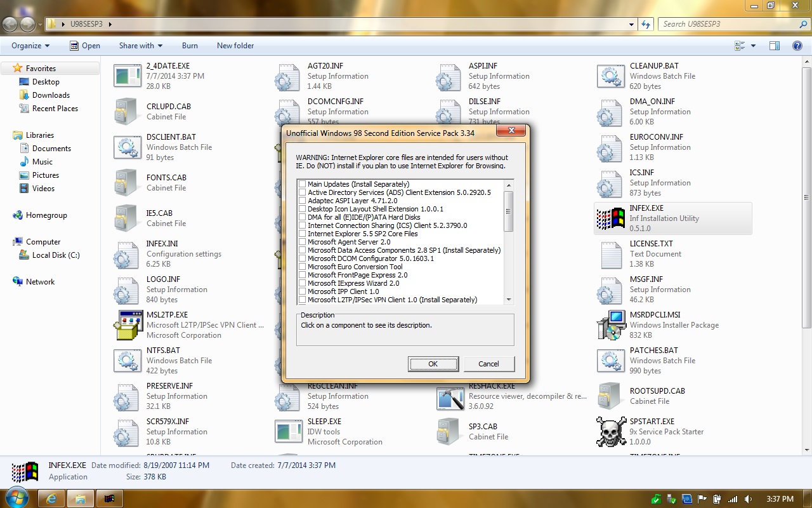The image size is (812, 508).
Task: Select the LOGO.INF file icon
Action: coord(128,290)
